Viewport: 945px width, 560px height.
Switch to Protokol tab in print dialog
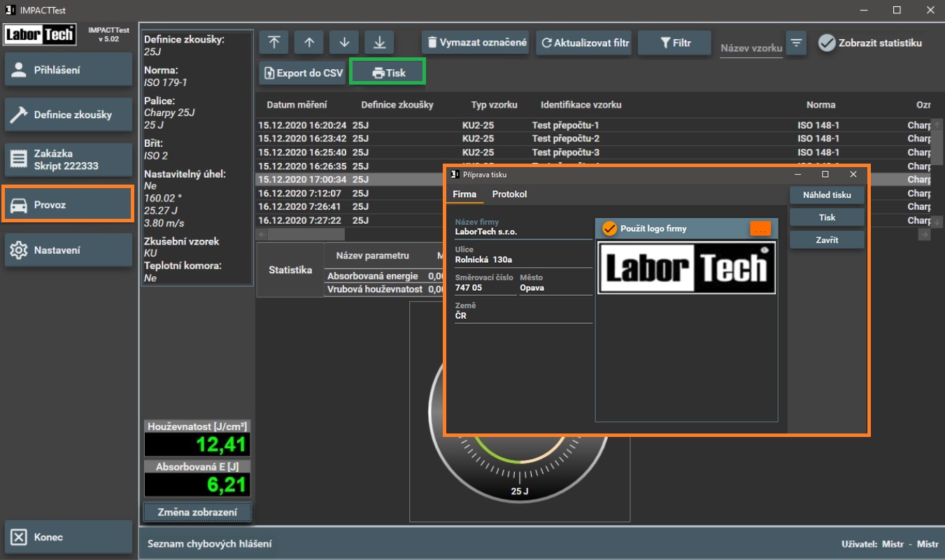click(509, 194)
